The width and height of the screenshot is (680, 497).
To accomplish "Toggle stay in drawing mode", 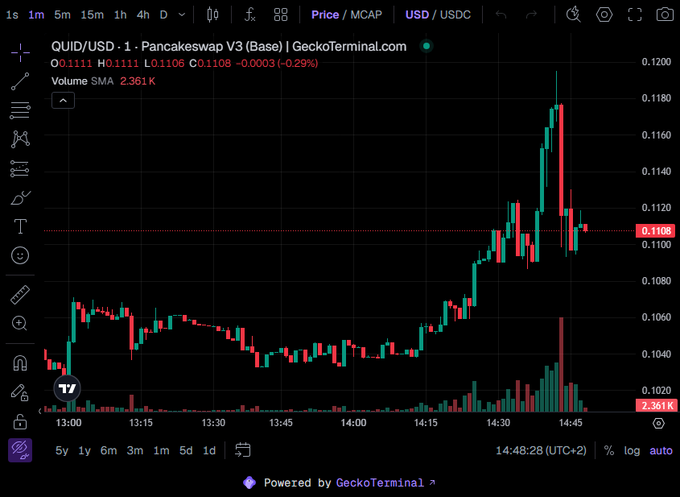I will 20,392.
